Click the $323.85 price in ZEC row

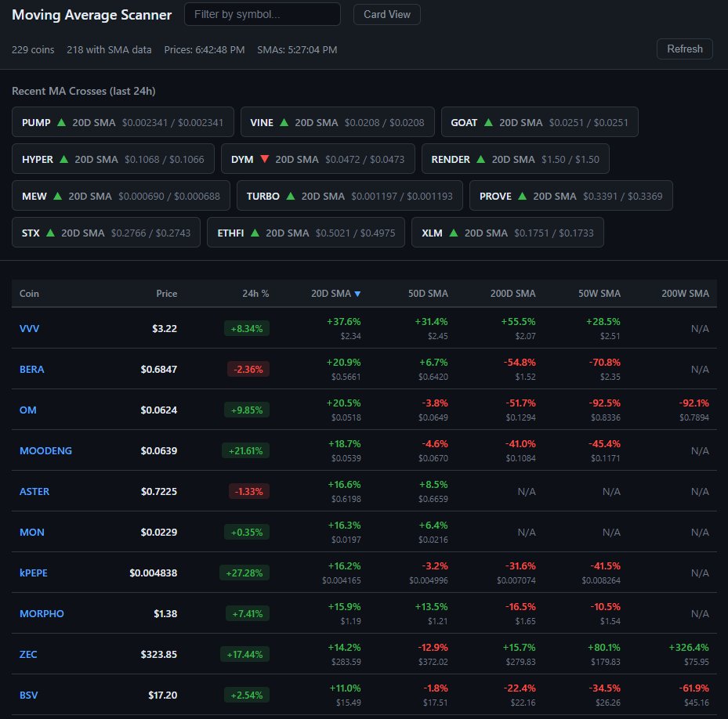click(159, 655)
